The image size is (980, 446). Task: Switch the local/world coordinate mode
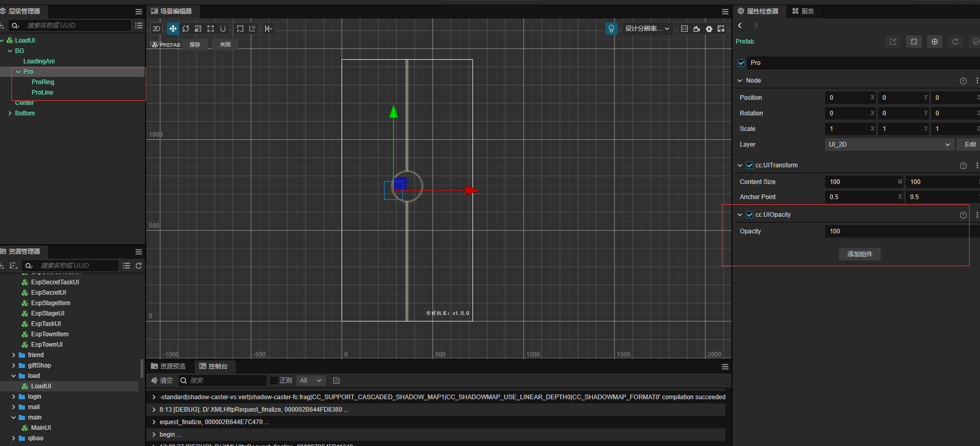[253, 29]
